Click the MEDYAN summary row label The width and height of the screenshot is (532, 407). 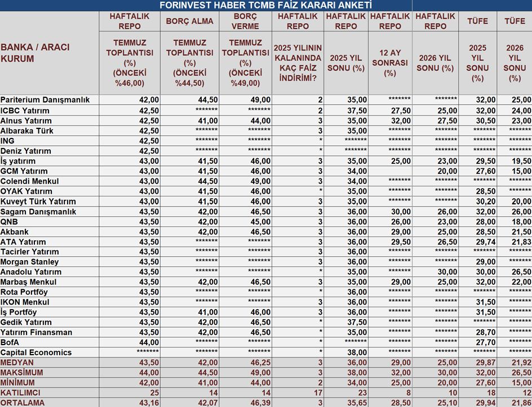17,363
